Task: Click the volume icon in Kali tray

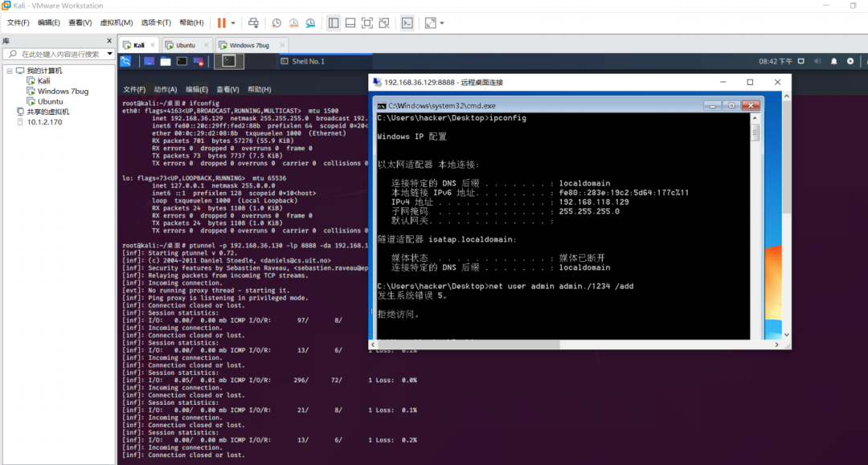Action: 817,61
